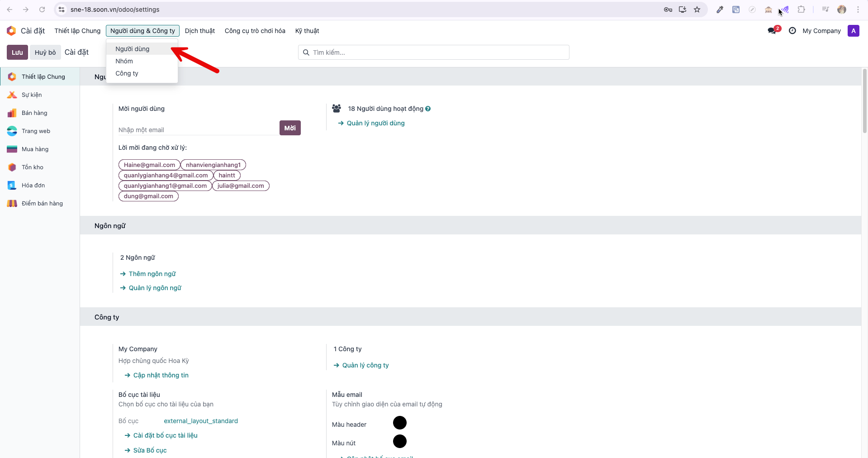
Task: Expand the Kỹ thuật menu
Action: (307, 31)
